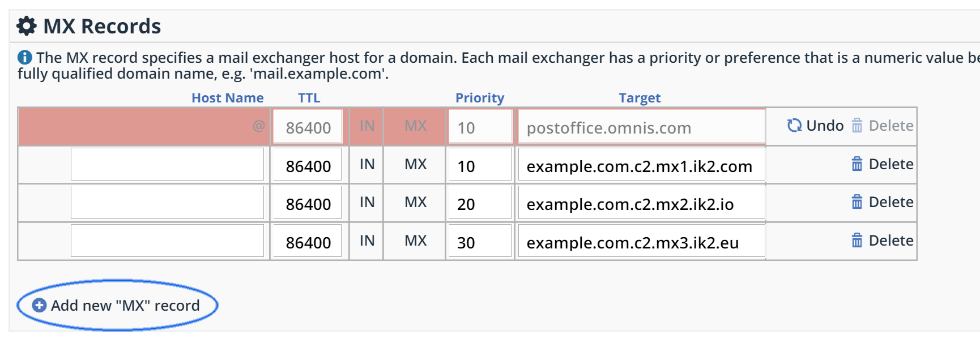This screenshot has width=980, height=339.
Task: Select host name field for priority 10 record
Action: [167, 165]
